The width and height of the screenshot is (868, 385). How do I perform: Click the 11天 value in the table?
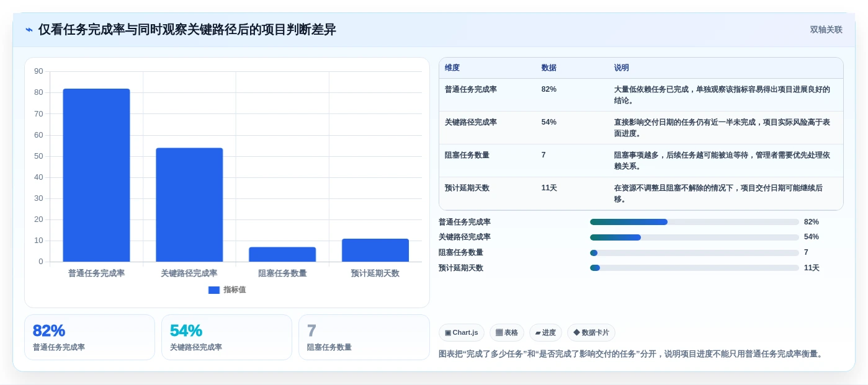pos(549,188)
